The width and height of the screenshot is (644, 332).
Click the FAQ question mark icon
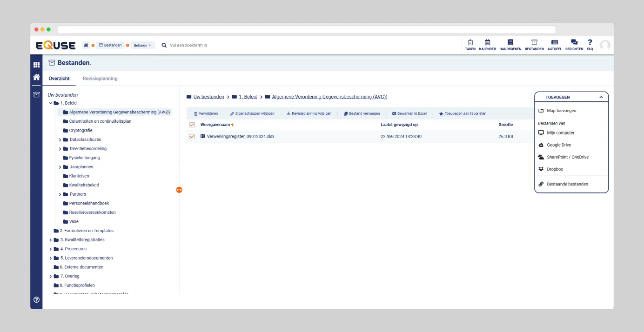coord(590,45)
